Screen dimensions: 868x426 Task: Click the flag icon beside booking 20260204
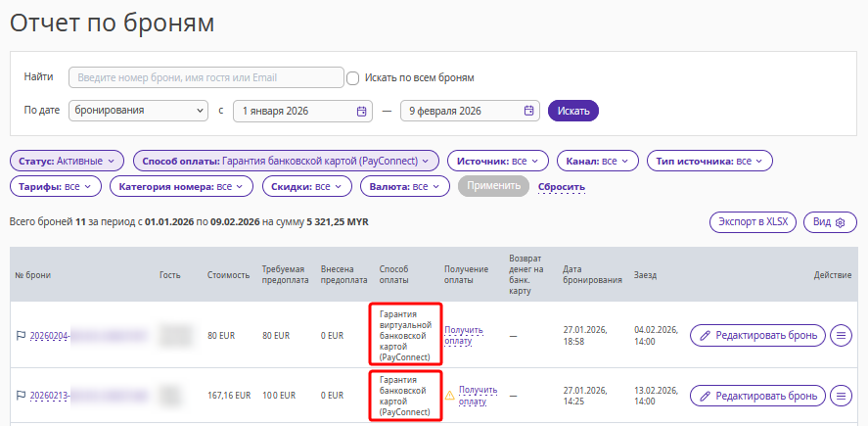(x=21, y=335)
